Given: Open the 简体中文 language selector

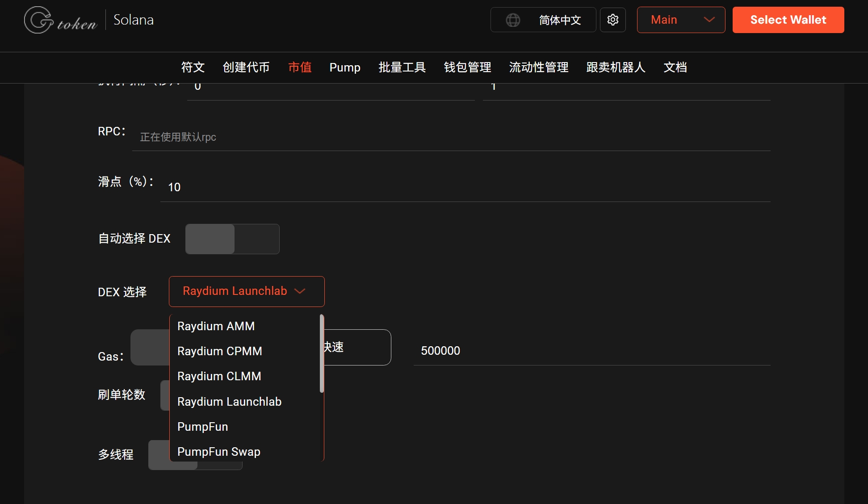Looking at the screenshot, I should coord(543,20).
